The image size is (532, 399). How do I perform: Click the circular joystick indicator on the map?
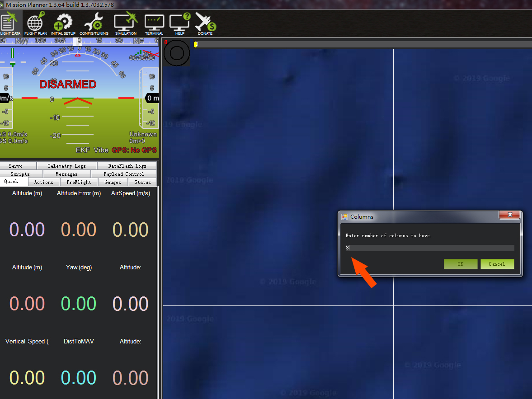(177, 53)
